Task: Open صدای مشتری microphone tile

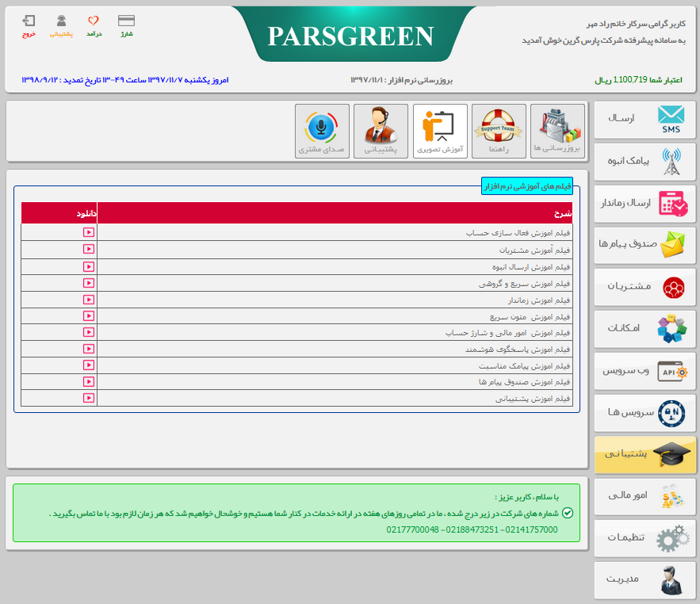Action: (322, 132)
